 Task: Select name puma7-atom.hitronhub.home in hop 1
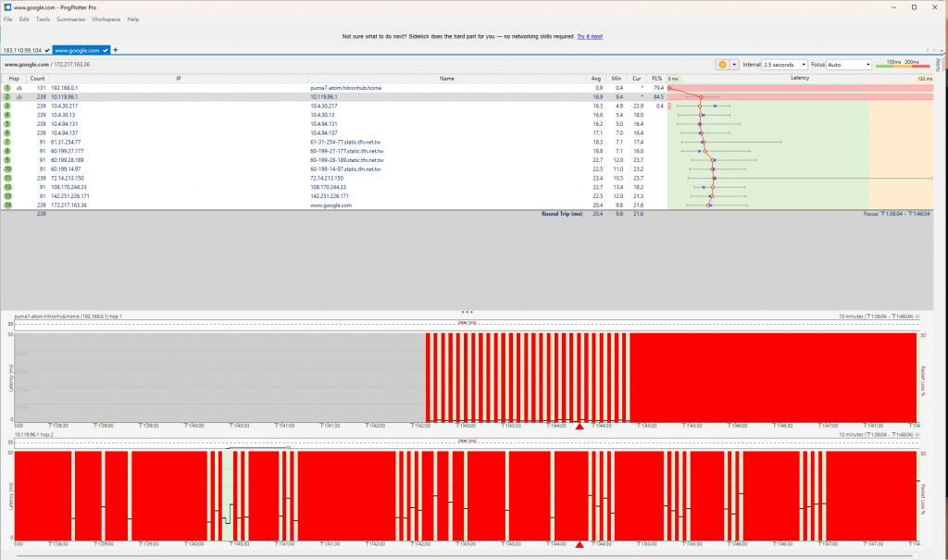pyautogui.click(x=346, y=88)
